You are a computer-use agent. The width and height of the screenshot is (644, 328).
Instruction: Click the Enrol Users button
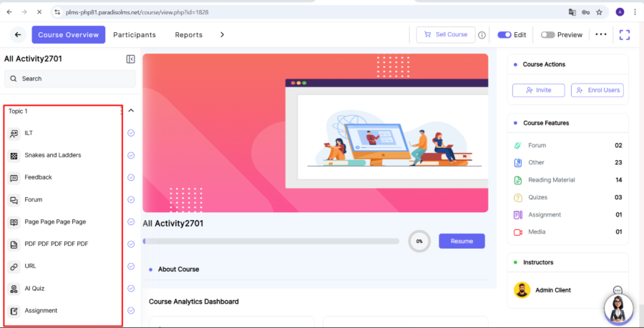pyautogui.click(x=597, y=90)
